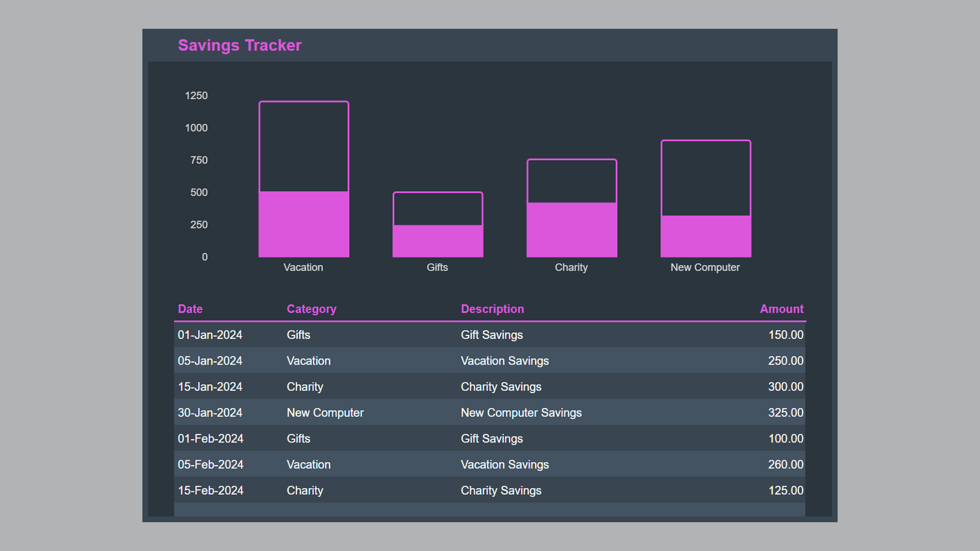Click the Savings Tracker title

pyautogui.click(x=239, y=45)
